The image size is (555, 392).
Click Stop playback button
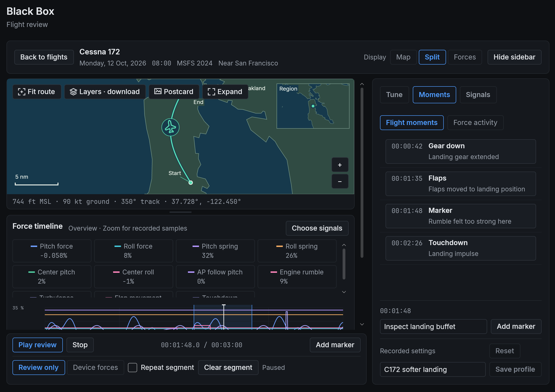tap(80, 345)
